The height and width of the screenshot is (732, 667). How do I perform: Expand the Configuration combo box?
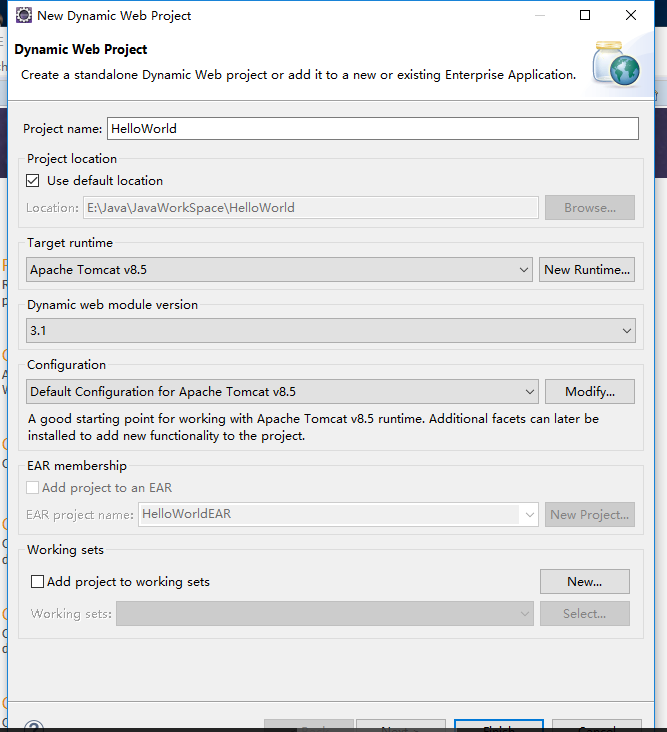tap(282, 391)
